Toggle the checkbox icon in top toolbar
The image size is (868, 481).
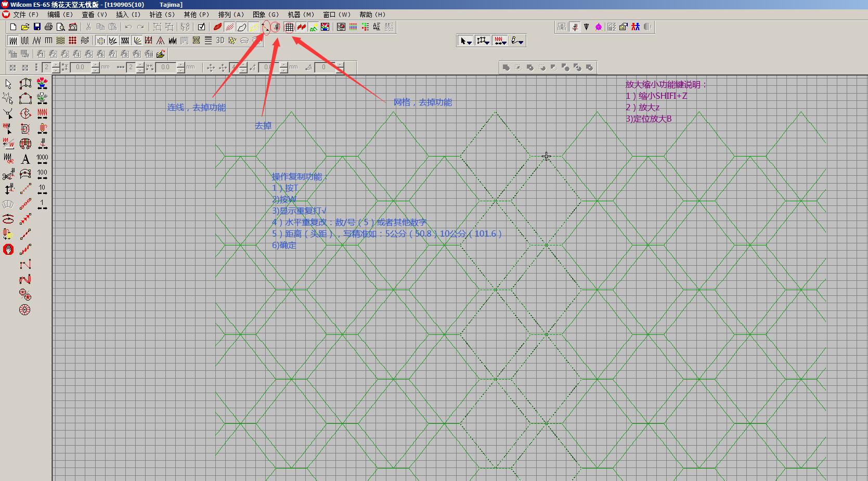pos(201,27)
